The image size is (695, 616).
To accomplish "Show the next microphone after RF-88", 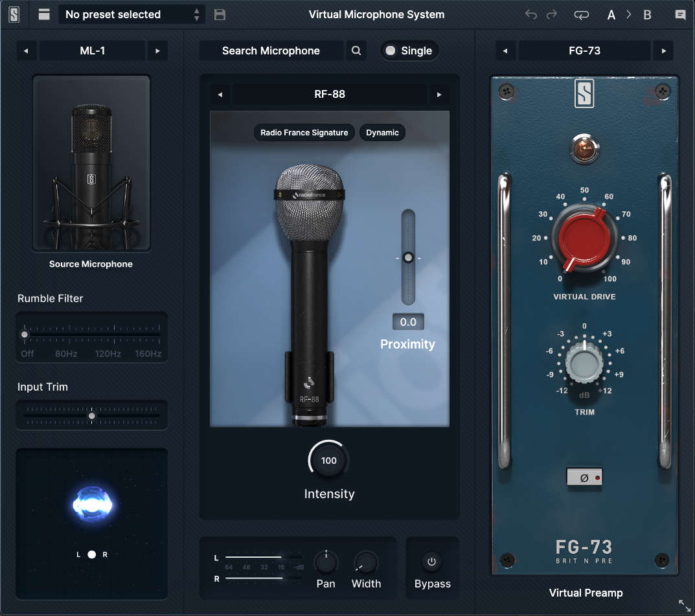I will 439,94.
